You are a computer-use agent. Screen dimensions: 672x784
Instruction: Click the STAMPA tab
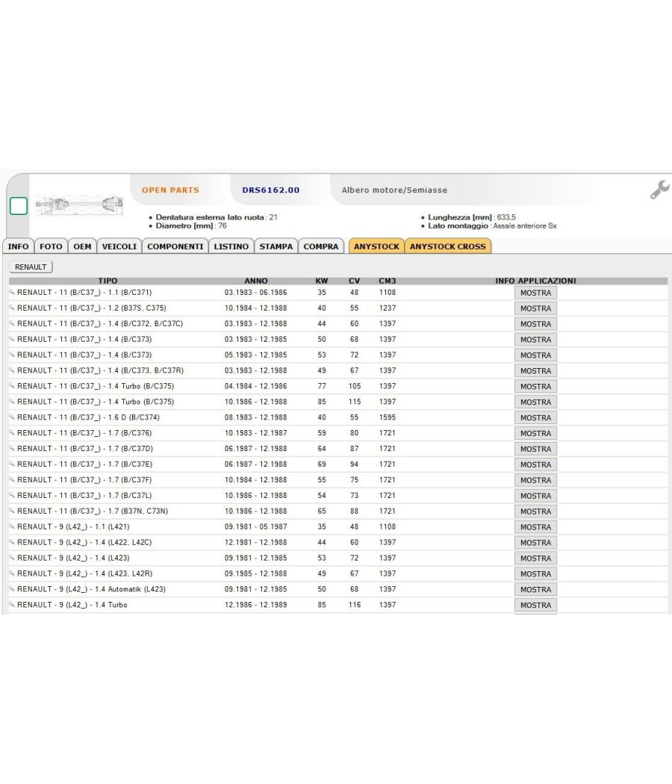coord(276,246)
